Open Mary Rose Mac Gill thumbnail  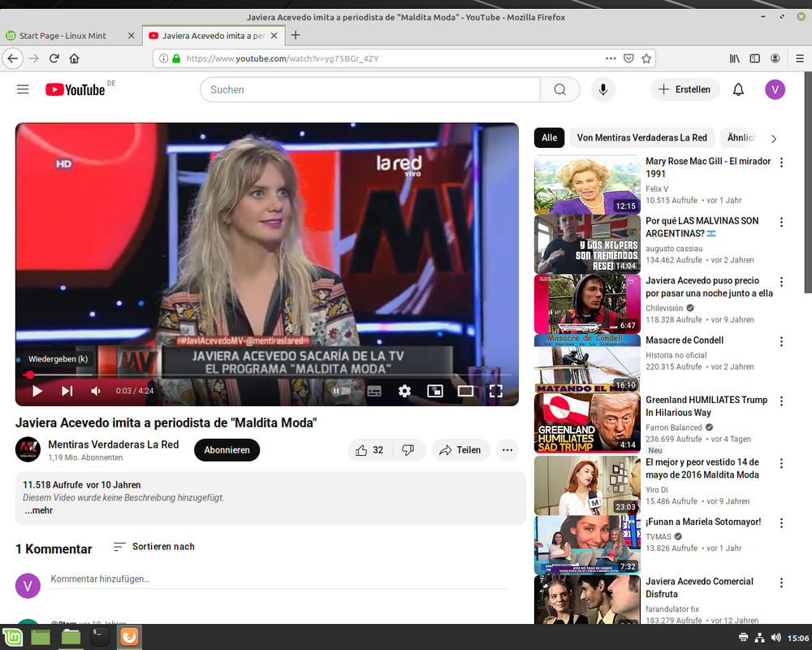tap(587, 184)
